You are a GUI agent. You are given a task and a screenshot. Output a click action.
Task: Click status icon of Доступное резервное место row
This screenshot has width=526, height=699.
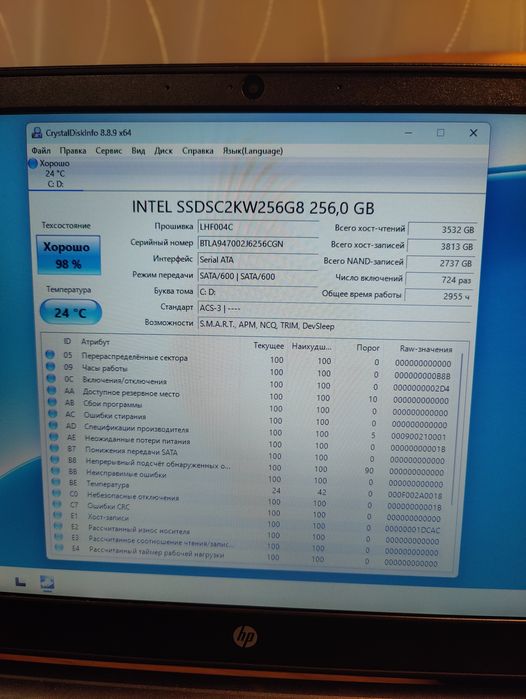pyautogui.click(x=52, y=390)
